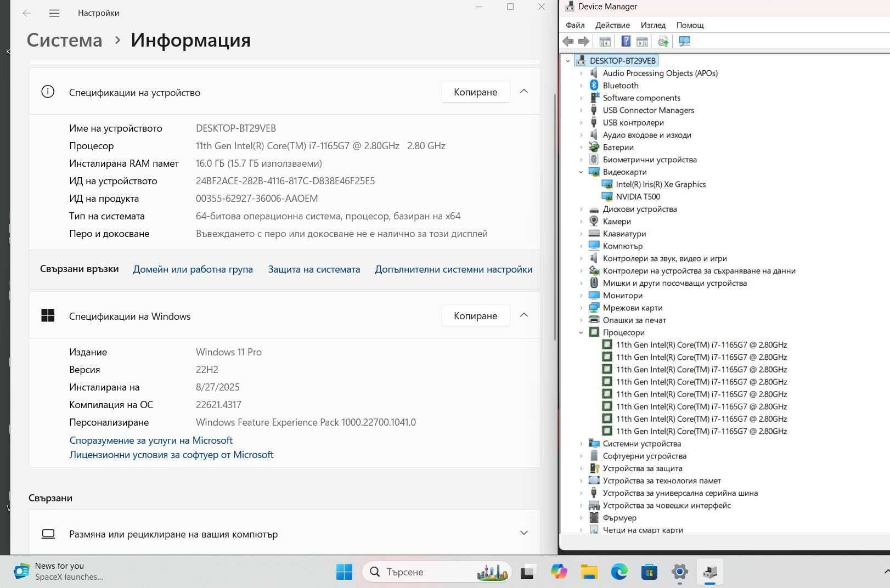The image size is (890, 588).
Task: Show hidden system tray icons chevron
Action: coord(886,572)
